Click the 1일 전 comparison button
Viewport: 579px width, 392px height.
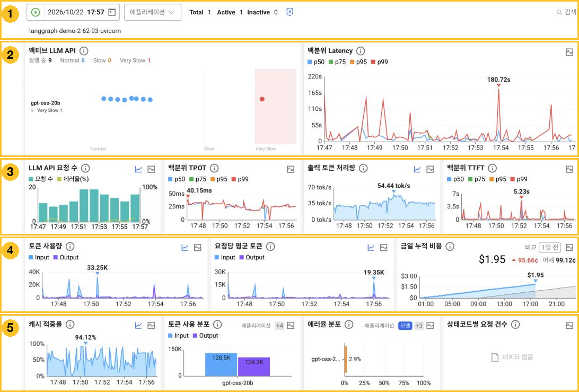[550, 247]
